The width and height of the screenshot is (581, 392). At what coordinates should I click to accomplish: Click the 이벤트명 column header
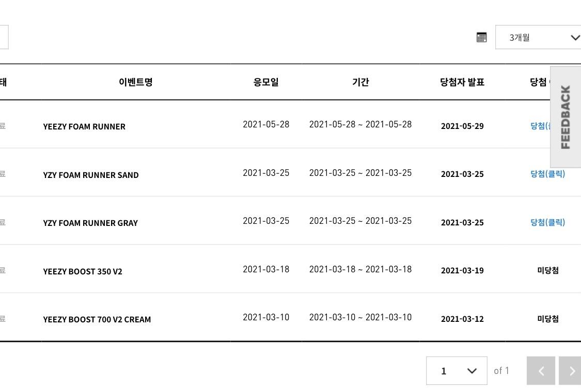(135, 82)
